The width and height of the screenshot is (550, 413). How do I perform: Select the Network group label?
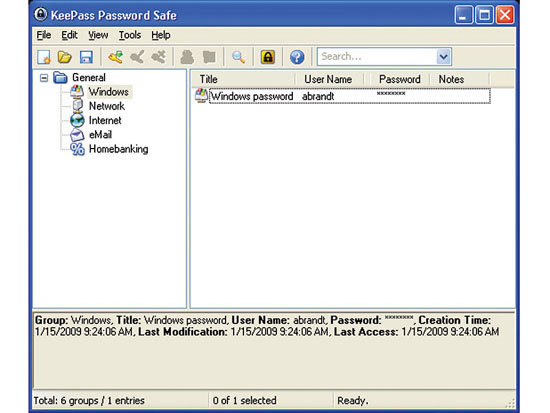(x=107, y=106)
